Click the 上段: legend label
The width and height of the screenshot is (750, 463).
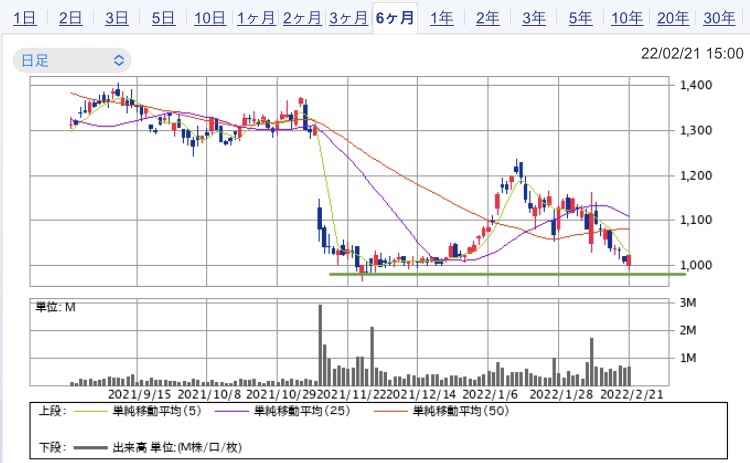pos(52,411)
